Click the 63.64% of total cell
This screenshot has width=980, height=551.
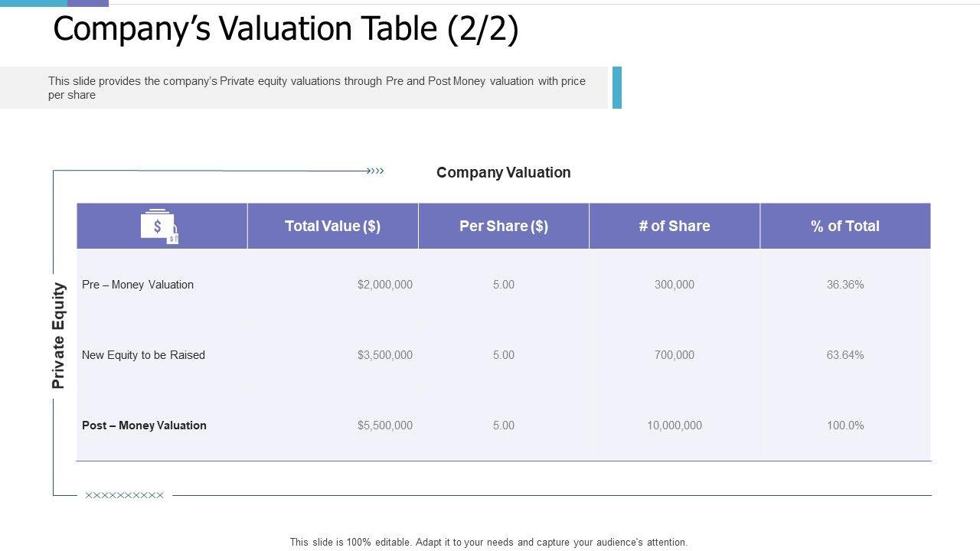pos(845,355)
